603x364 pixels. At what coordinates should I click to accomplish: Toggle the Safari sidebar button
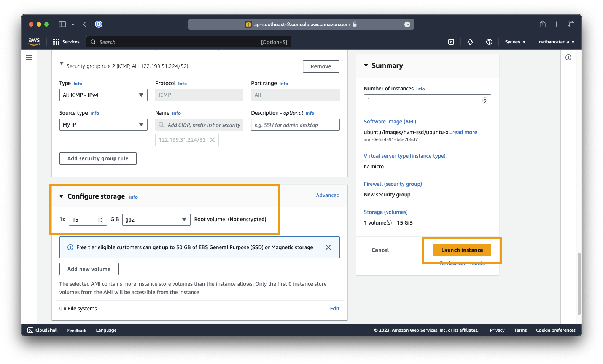62,24
